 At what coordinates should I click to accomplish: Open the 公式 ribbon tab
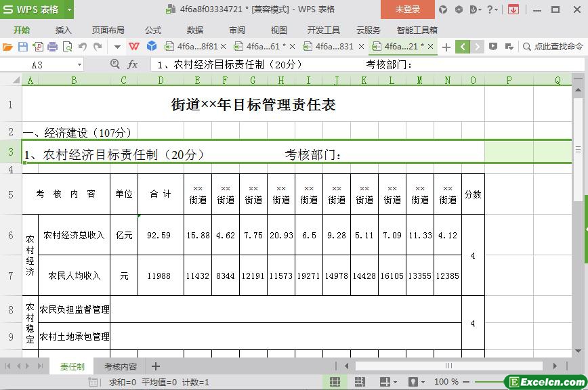tap(152, 30)
